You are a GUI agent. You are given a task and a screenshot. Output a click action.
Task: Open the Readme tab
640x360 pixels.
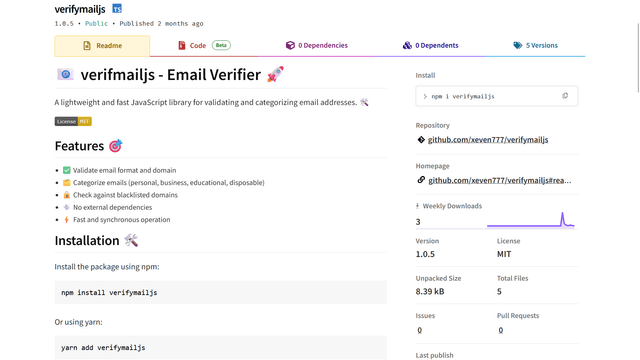[x=102, y=46]
